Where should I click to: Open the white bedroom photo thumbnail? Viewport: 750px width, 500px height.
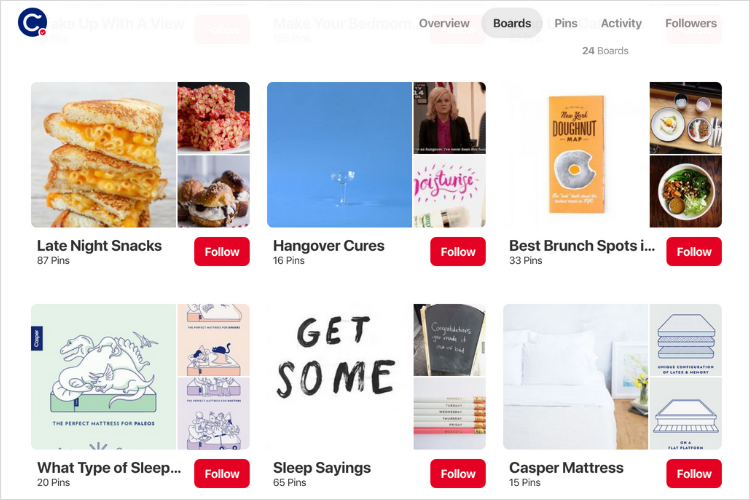coord(575,377)
